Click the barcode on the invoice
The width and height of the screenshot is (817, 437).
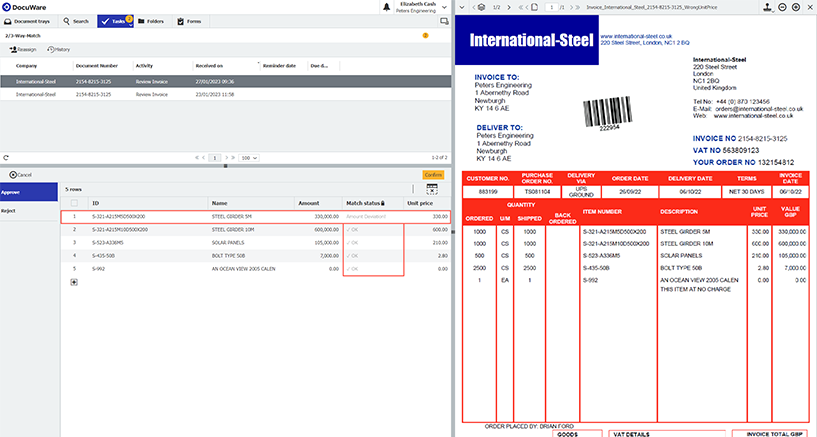click(x=608, y=112)
